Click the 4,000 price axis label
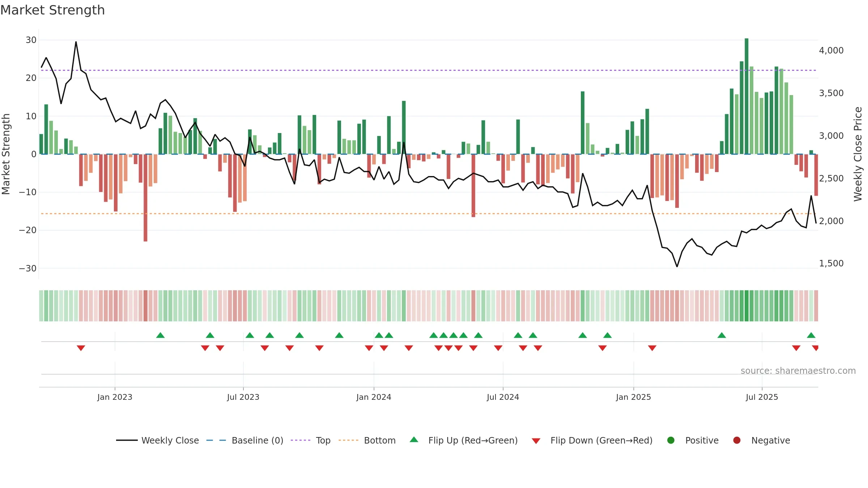 coord(831,51)
